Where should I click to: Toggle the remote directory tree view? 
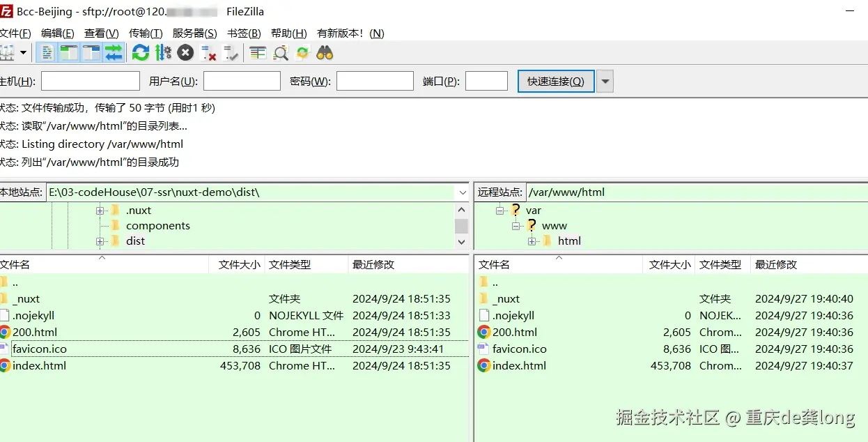91,52
